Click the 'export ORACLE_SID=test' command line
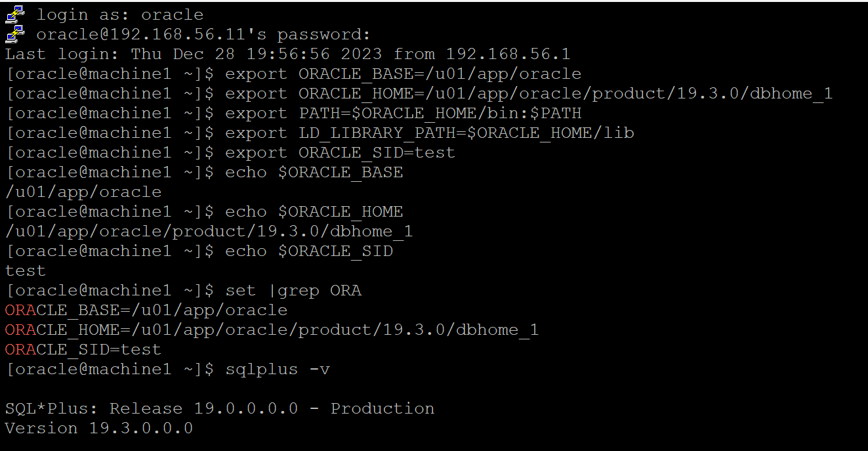This screenshot has height=451, width=868. (230, 152)
